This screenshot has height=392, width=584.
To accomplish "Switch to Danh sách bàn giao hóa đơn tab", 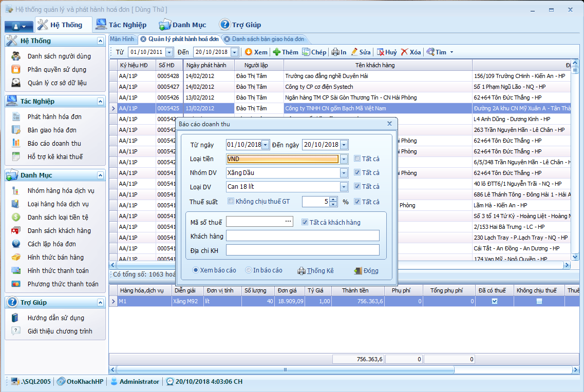I will 268,39.
